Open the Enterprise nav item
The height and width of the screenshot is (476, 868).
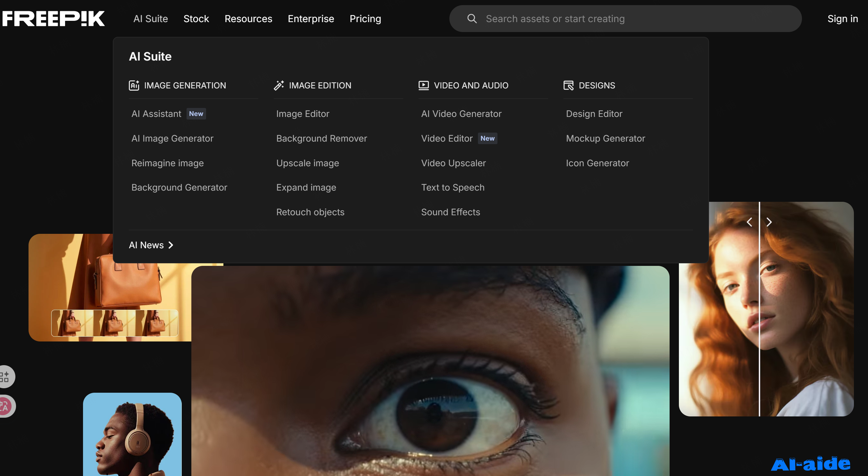pyautogui.click(x=311, y=19)
